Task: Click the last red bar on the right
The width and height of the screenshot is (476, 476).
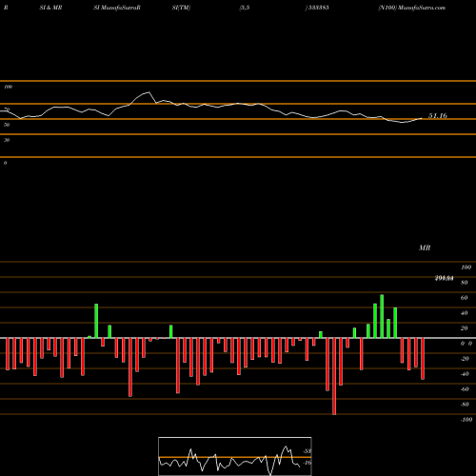Action: [423, 359]
